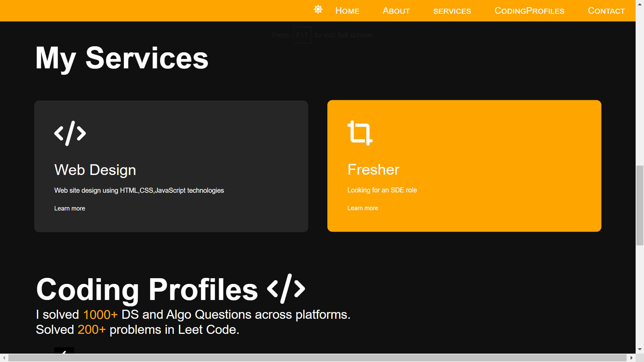The image size is (644, 362).
Task: Toggle the theme with the sun icon
Action: point(318,9)
